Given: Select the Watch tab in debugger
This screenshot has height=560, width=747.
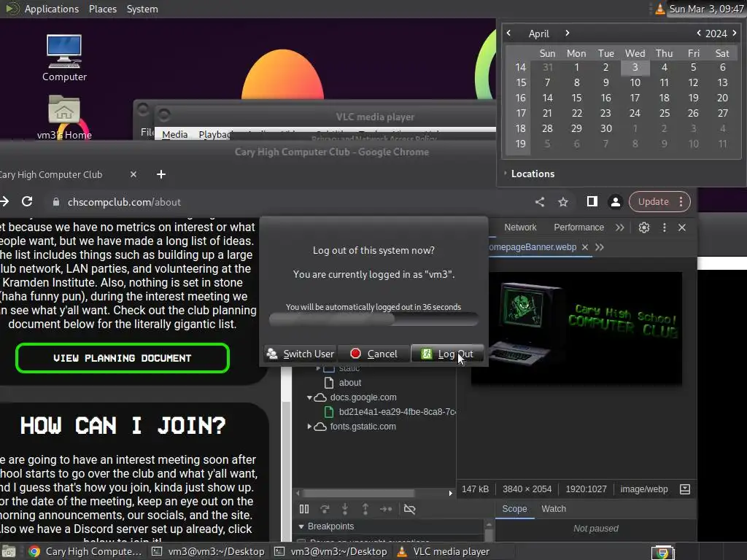Looking at the screenshot, I should point(554,508).
